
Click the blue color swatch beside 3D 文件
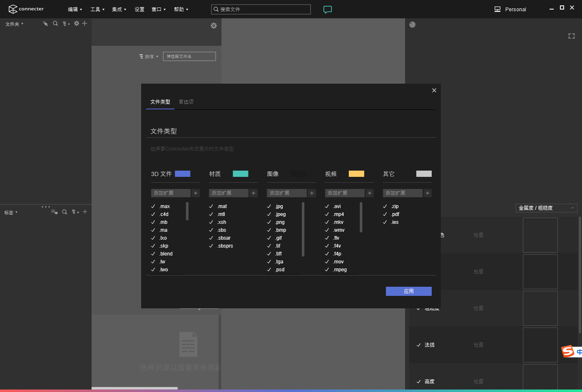182,174
